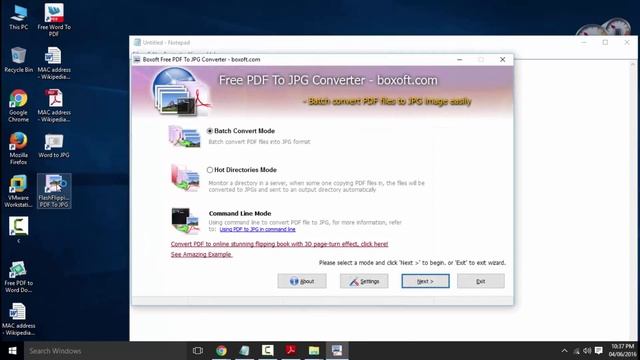
Task: Open the Settings button
Action: [364, 281]
